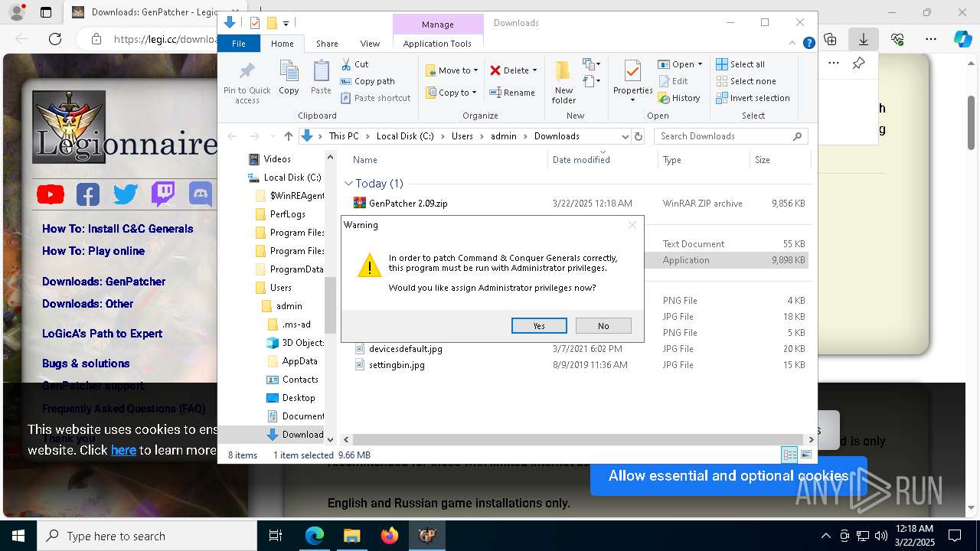Expand the Explorer ribbon minimize chevron
The image size is (980, 551).
[x=794, y=44]
